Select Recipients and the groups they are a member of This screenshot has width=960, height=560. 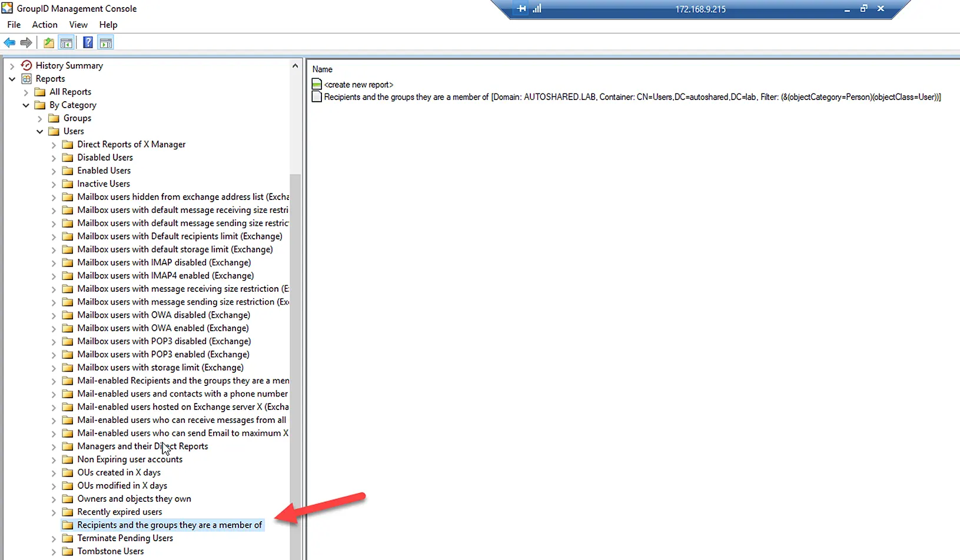[170, 525]
